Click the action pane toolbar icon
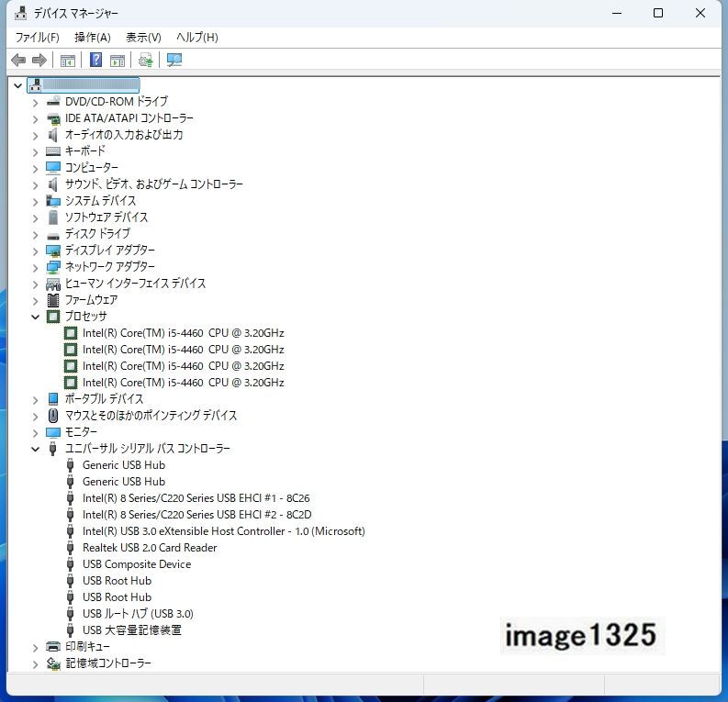This screenshot has height=702, width=728. (118, 61)
